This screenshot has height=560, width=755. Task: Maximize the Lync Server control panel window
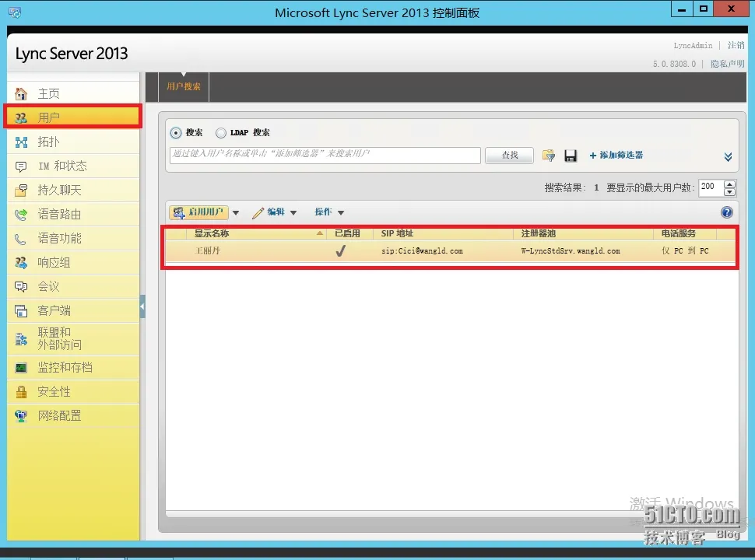click(704, 9)
